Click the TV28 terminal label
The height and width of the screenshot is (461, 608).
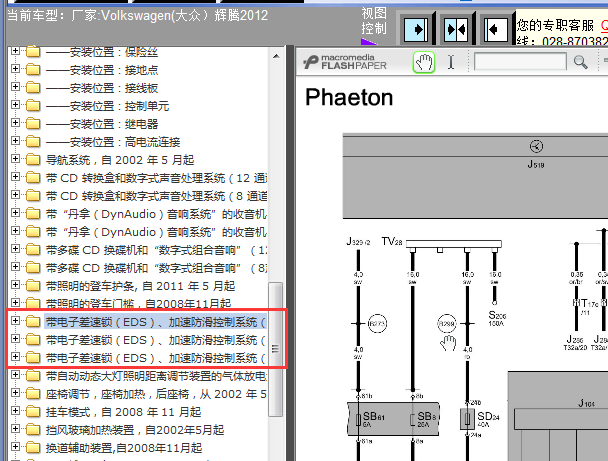(x=392, y=242)
